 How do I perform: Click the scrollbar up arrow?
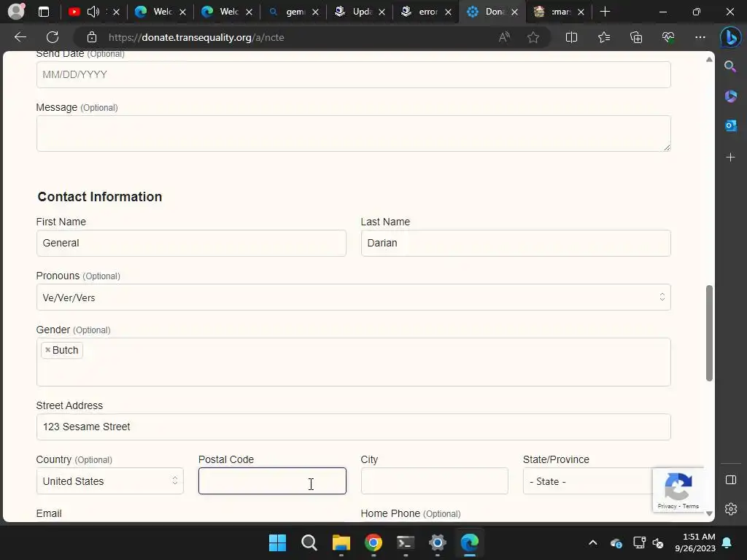click(709, 60)
